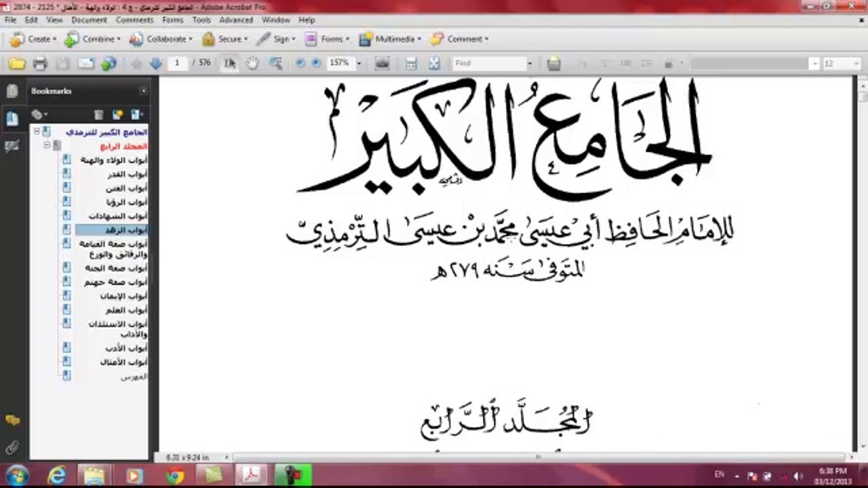
Task: Open the Edit menu
Action: click(x=32, y=20)
